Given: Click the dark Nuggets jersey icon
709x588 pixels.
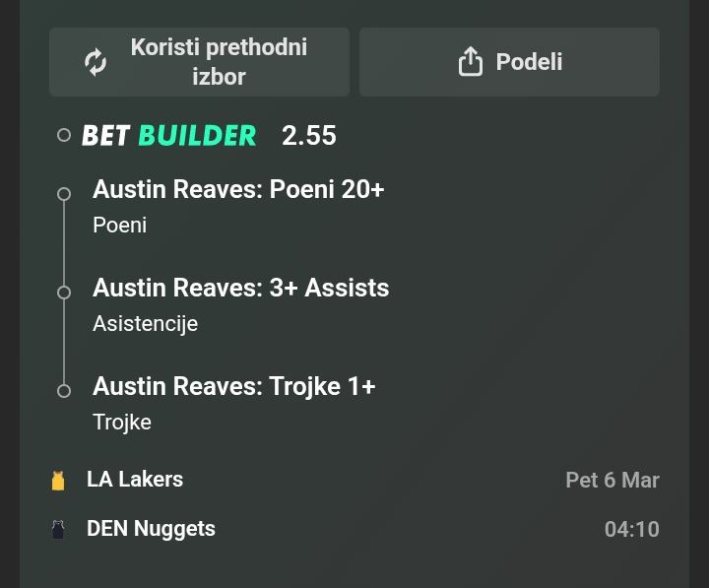Looking at the screenshot, I should point(58,529).
